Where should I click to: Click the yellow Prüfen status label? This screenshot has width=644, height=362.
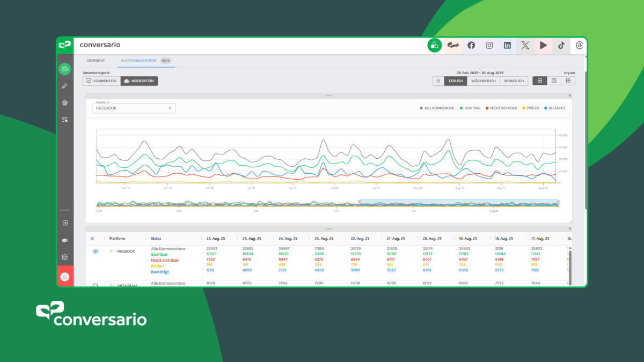[157, 266]
